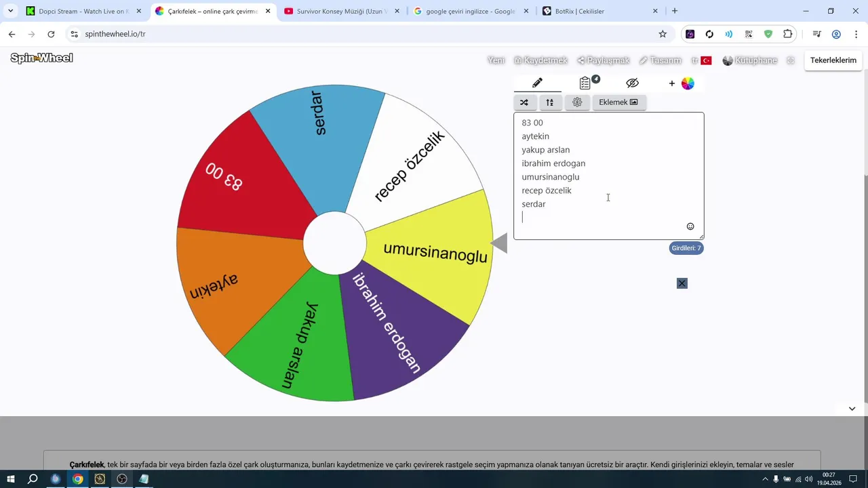Close the Çarkıfelek browser tab
868x488 pixels.
click(268, 12)
